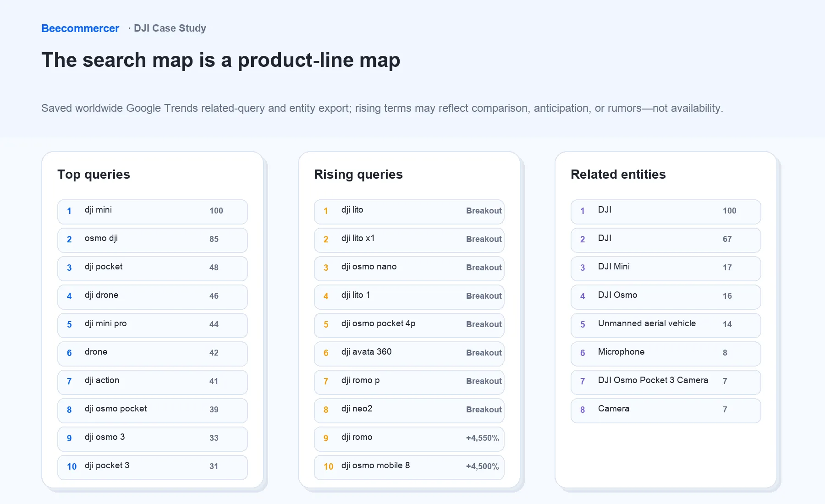825x504 pixels.
Task: Select the 'dji lito' rising query row ranked 1
Action: tap(409, 212)
